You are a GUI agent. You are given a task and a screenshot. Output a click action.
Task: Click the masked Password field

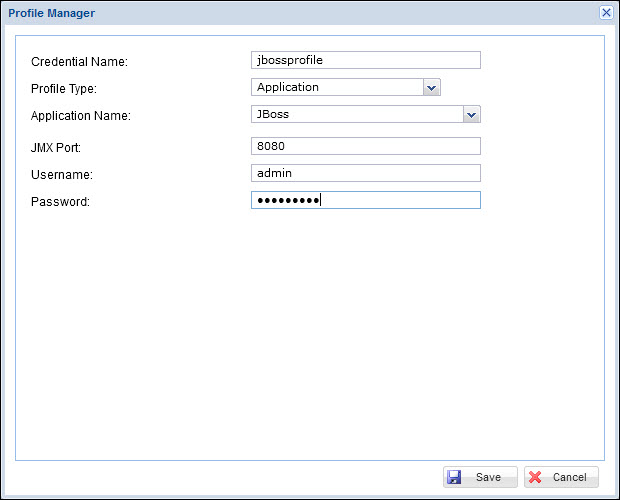pos(365,200)
